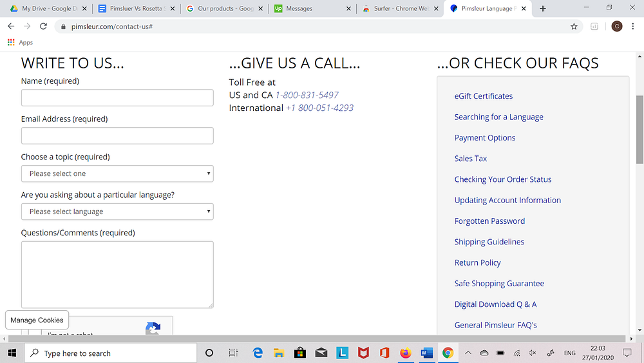Viewport: 644px width, 363px height.
Task: Reload the Pimsleur contact page
Action: 43,26
